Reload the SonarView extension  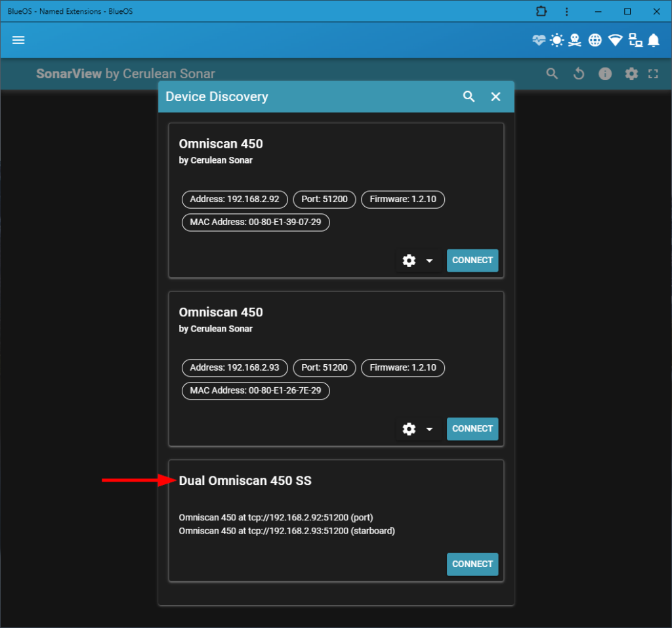[578, 73]
